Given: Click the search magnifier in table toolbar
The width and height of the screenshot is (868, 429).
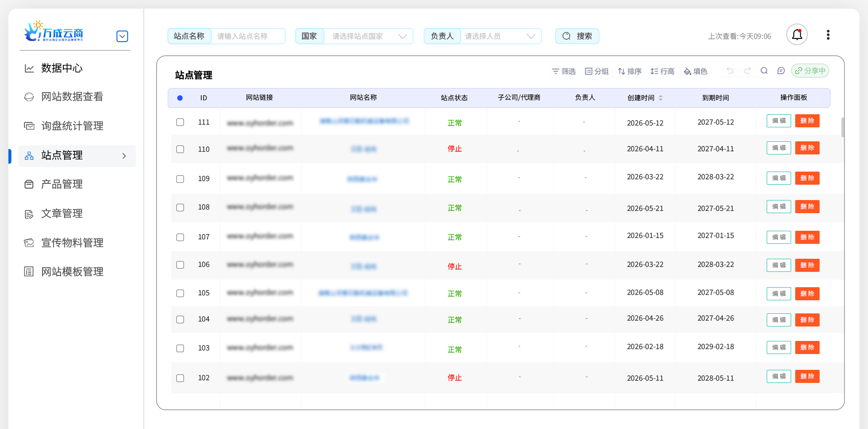Looking at the screenshot, I should 764,71.
